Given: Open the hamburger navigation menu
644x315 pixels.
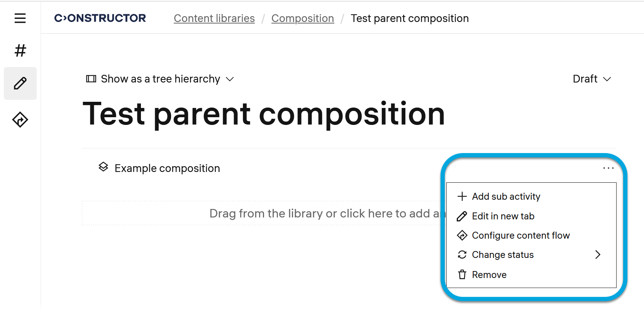Looking at the screenshot, I should tap(20, 18).
